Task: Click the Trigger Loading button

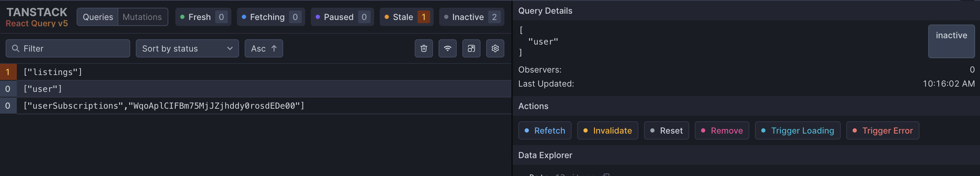Action: coord(797,131)
